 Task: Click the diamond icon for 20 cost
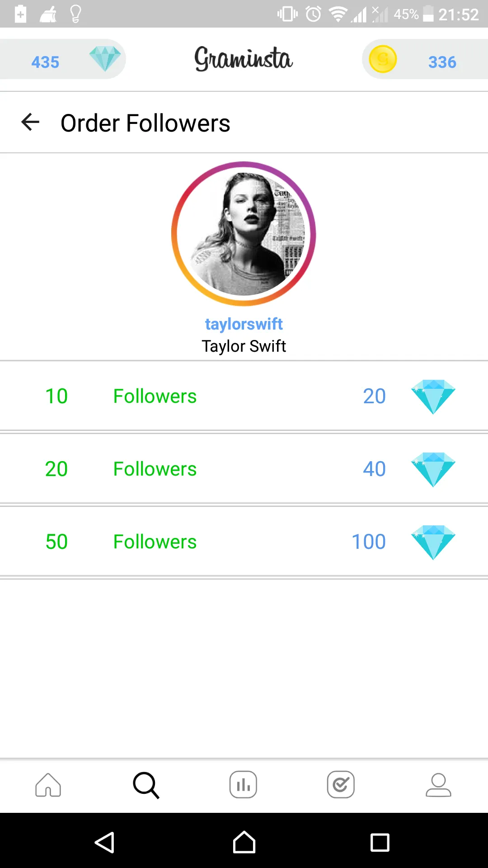(433, 397)
